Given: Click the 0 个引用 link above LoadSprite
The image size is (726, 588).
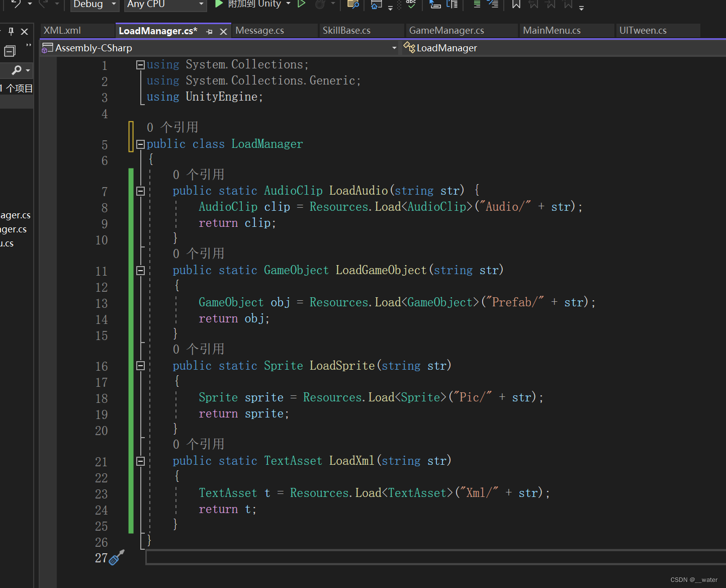Looking at the screenshot, I should [x=199, y=349].
